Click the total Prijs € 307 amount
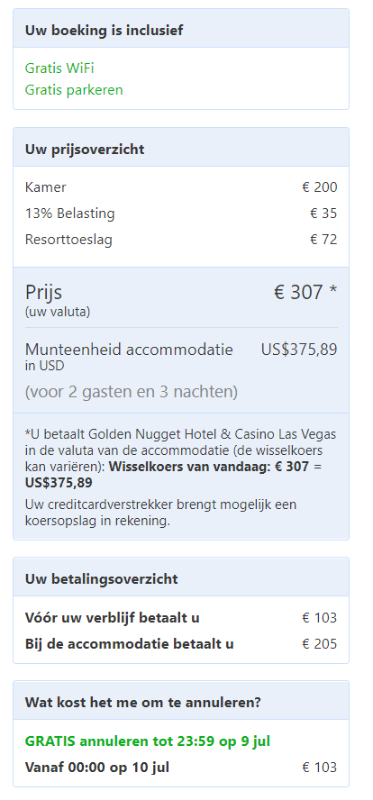373x800 pixels. [x=305, y=292]
